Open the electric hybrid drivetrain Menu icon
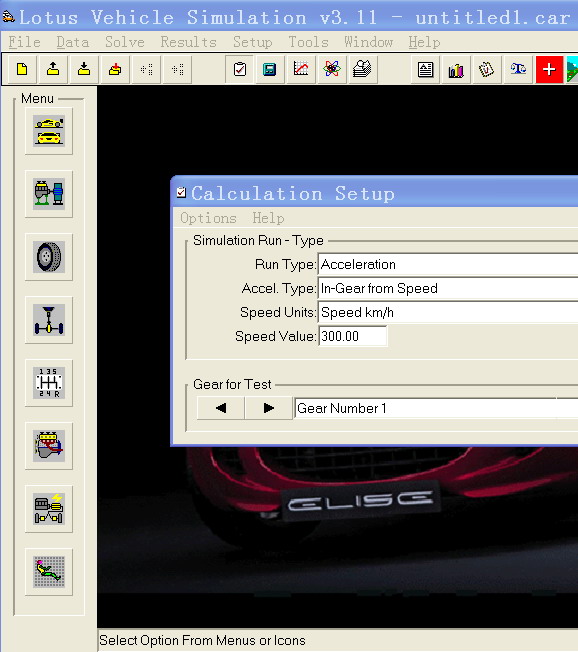The image size is (578, 652). tap(49, 509)
